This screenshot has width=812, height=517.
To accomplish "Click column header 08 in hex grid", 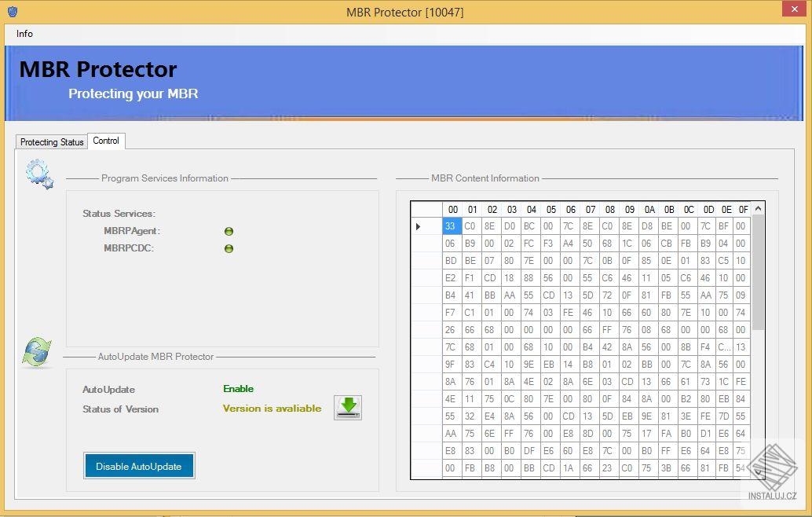I will coord(610,209).
